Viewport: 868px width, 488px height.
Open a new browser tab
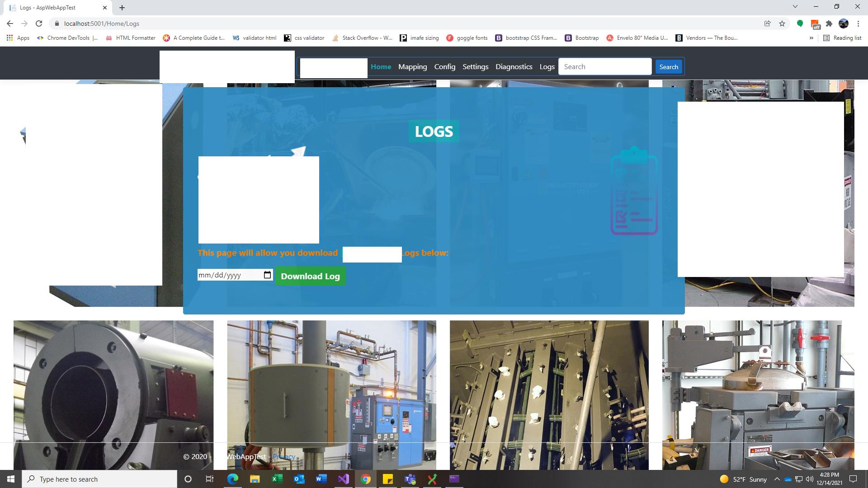pos(122,7)
